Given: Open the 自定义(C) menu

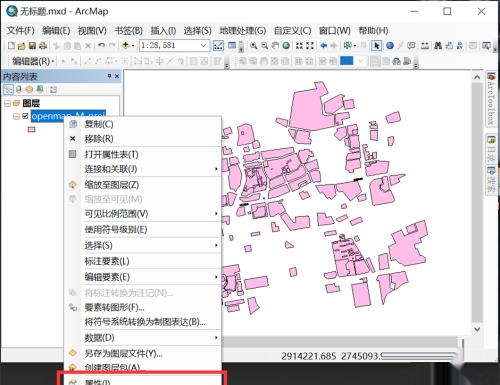Looking at the screenshot, I should pos(292,31).
